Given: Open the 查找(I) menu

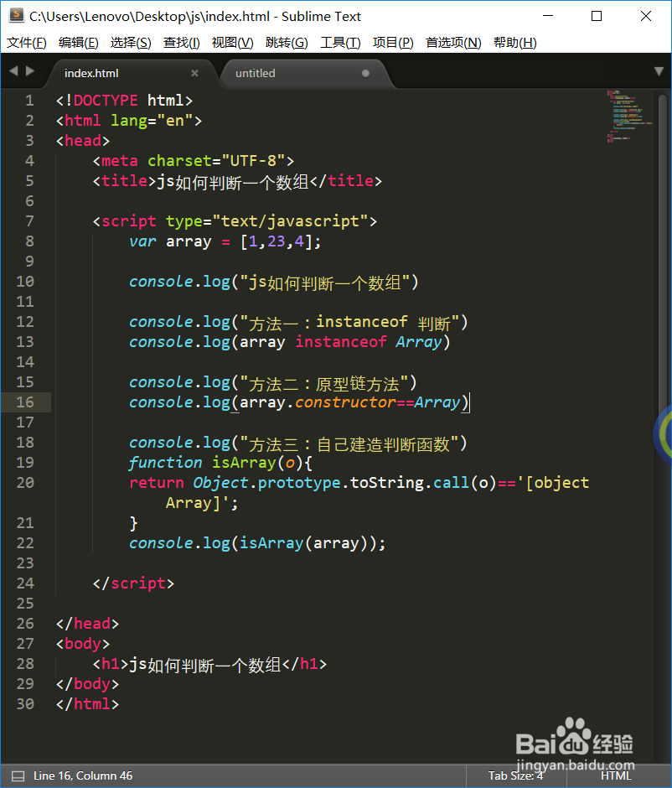Looking at the screenshot, I should (x=181, y=43).
